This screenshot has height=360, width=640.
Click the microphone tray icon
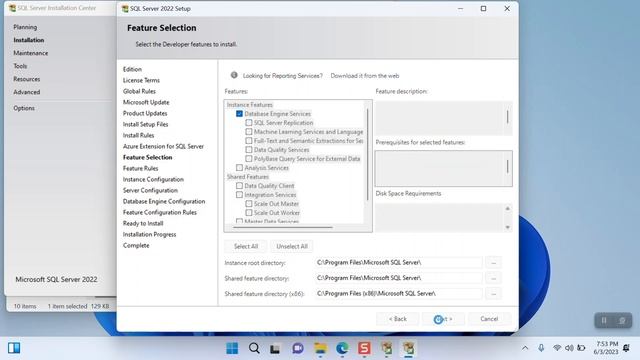(x=541, y=348)
